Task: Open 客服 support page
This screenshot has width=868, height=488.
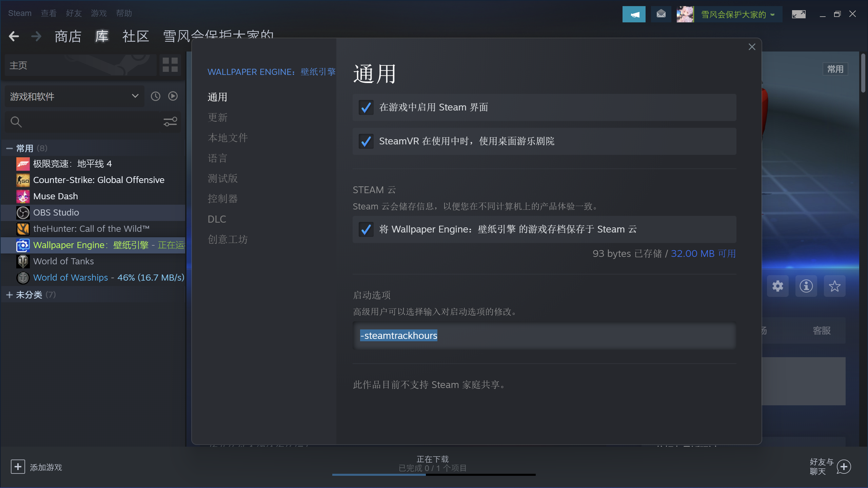Action: click(822, 330)
